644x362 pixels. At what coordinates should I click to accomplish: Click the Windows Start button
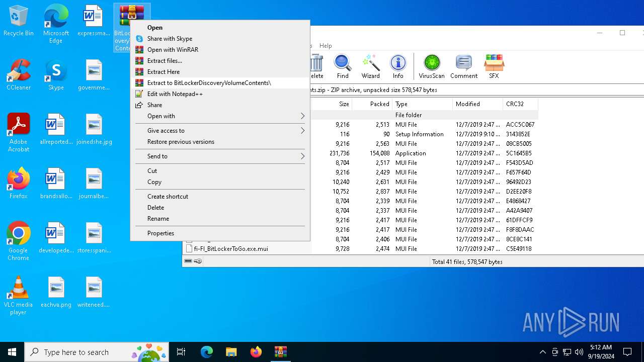click(x=12, y=352)
